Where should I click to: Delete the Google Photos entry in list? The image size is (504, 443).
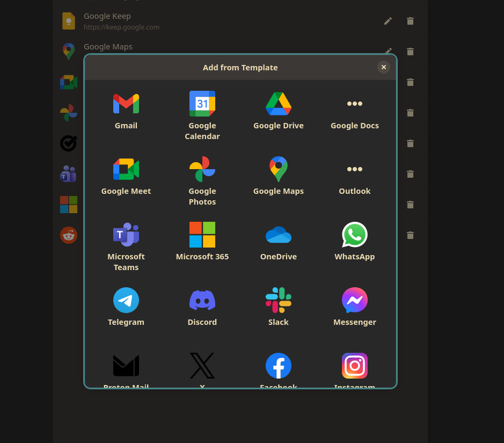[410, 113]
